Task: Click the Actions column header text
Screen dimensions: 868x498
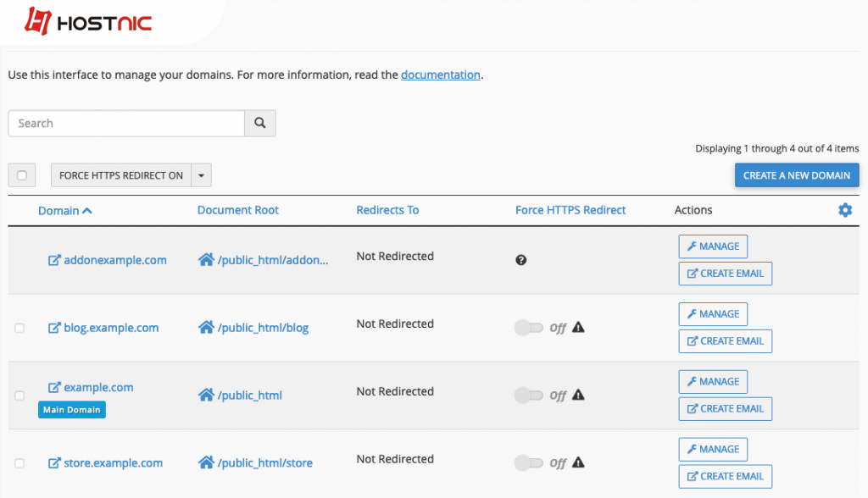Action: coord(693,210)
